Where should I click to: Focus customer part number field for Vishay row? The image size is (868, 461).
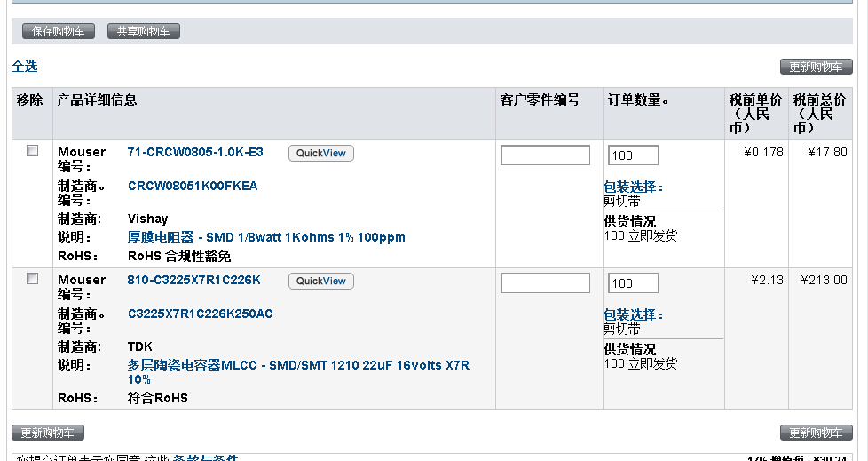[545, 155]
